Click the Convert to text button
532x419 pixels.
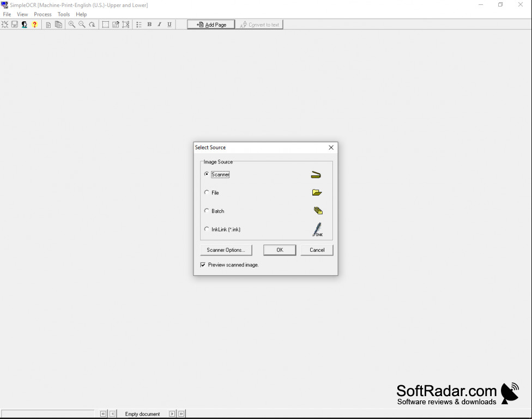tap(259, 25)
